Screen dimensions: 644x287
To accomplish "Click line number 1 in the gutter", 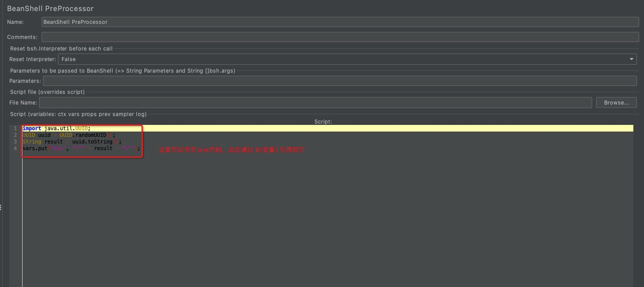I will tap(15, 128).
